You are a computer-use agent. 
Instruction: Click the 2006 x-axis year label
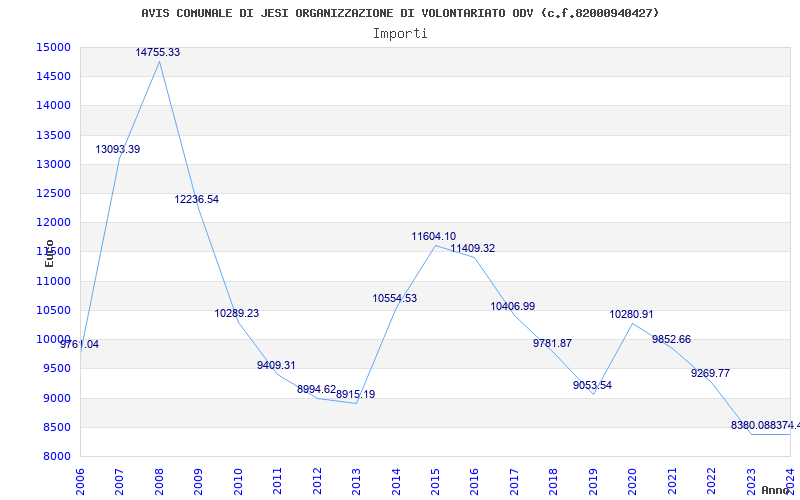pyautogui.click(x=80, y=482)
